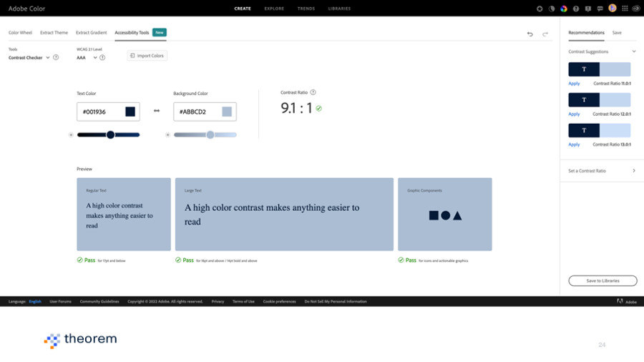Viewport: 644px width, 362px height.
Task: Click the star icon in top bar
Action: point(540,9)
